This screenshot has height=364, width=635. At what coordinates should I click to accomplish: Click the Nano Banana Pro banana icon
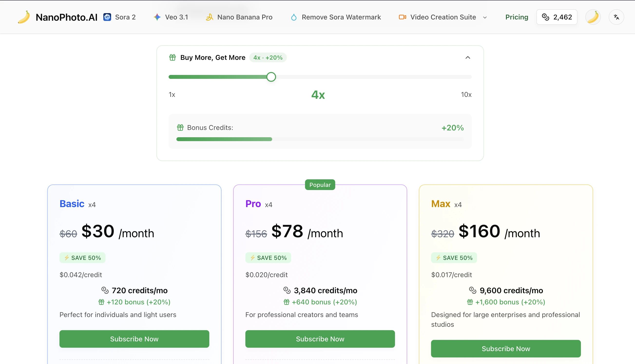pyautogui.click(x=209, y=17)
